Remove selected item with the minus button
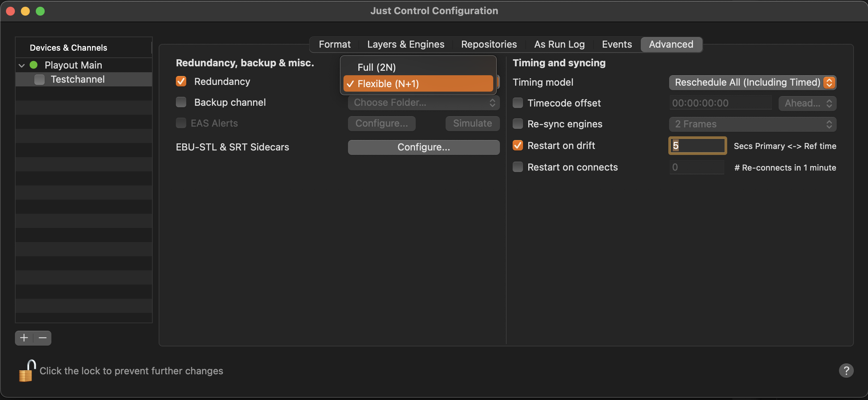 42,338
